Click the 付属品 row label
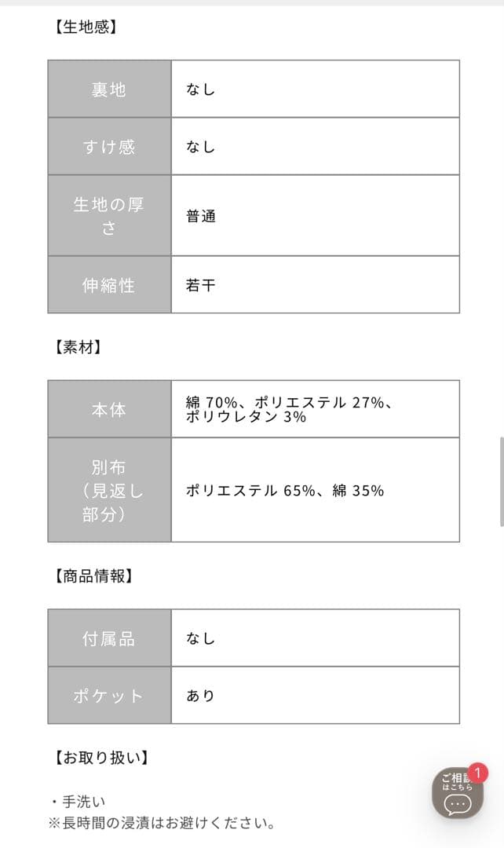Image resolution: width=504 pixels, height=848 pixels. click(108, 638)
